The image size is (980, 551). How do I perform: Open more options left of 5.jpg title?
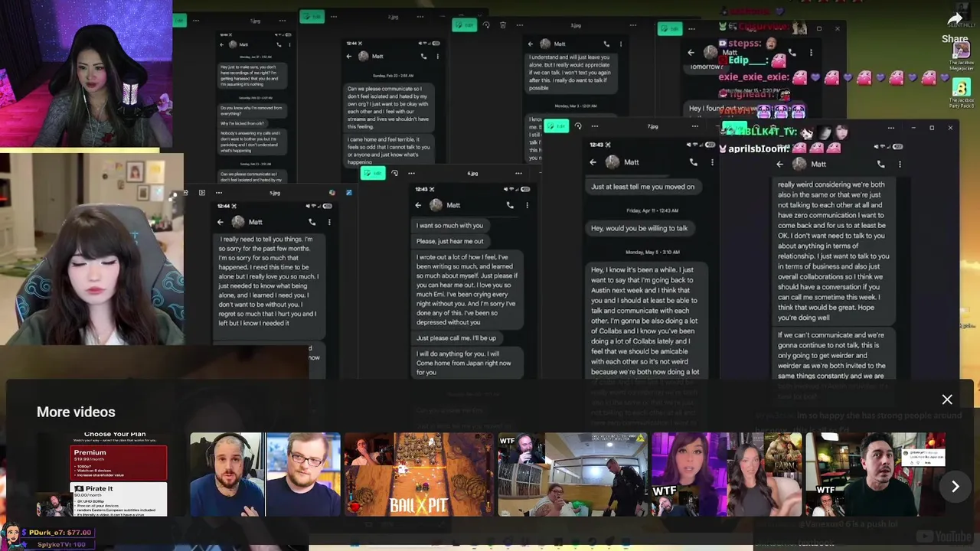tap(218, 193)
